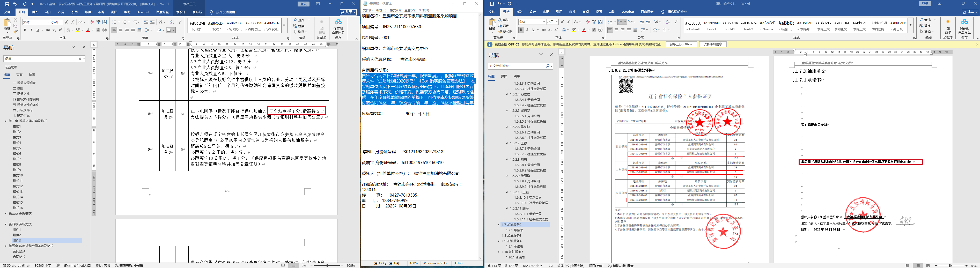This screenshot has height=268, width=980.
Task: Click 保存到百度网盘 in 招标文件 Word
Action: pyautogui.click(x=338, y=27)
